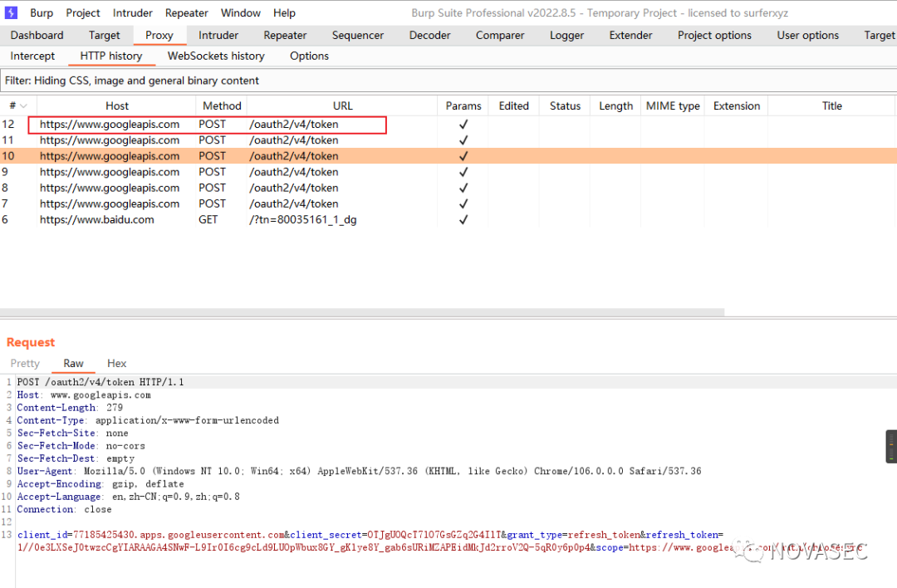Screen dimensions: 897x588
Task: Select row 6 https://www.baidu.com
Action: tap(96, 219)
